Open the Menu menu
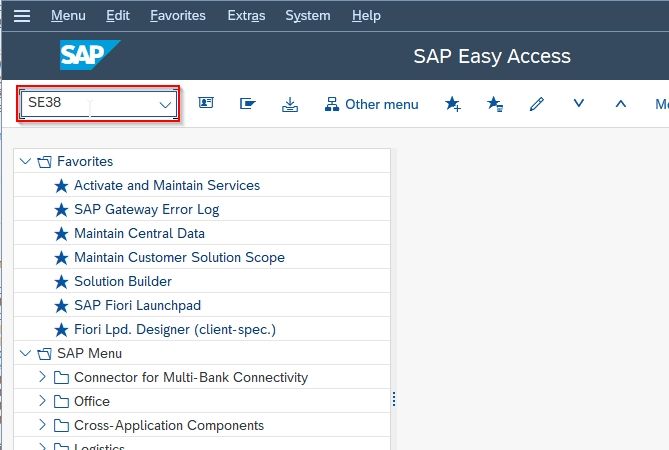Viewport: 669px width, 450px height. point(68,16)
